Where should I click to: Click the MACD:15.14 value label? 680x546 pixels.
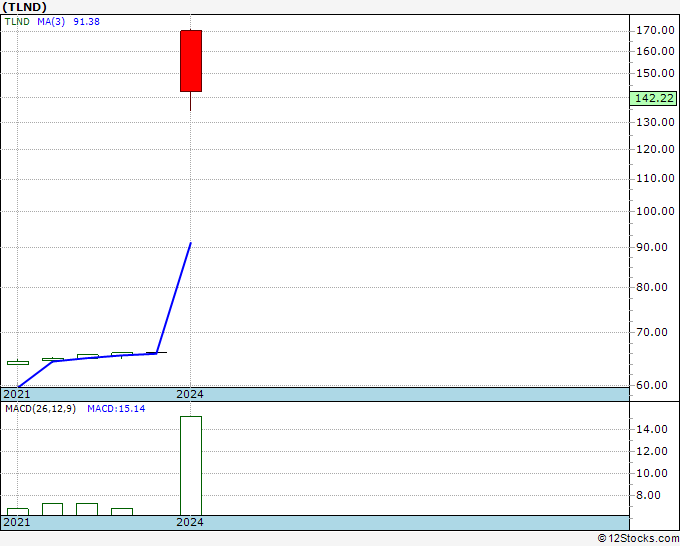click(116, 409)
